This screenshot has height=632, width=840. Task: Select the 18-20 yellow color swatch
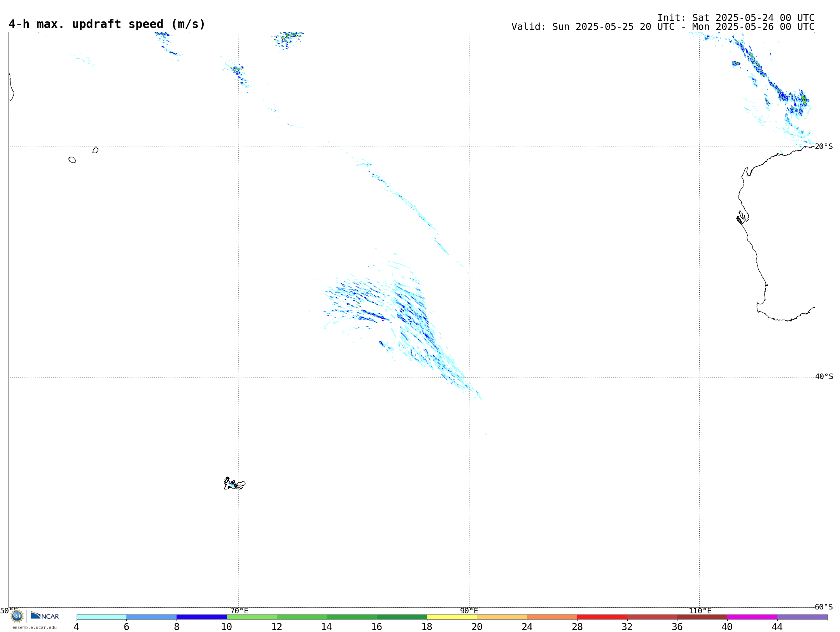coord(452,617)
